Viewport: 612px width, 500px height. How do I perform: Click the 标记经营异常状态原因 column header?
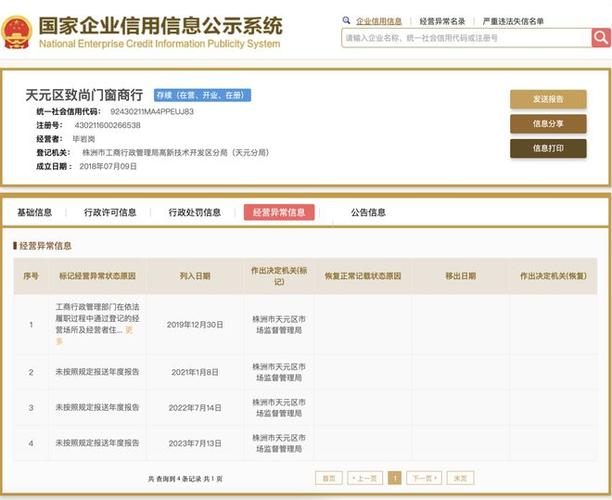[97, 276]
